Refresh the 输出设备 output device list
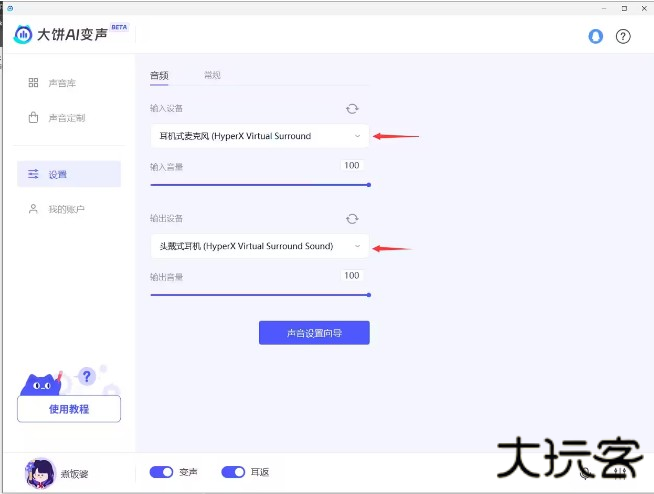The height and width of the screenshot is (494, 654). coord(352,219)
